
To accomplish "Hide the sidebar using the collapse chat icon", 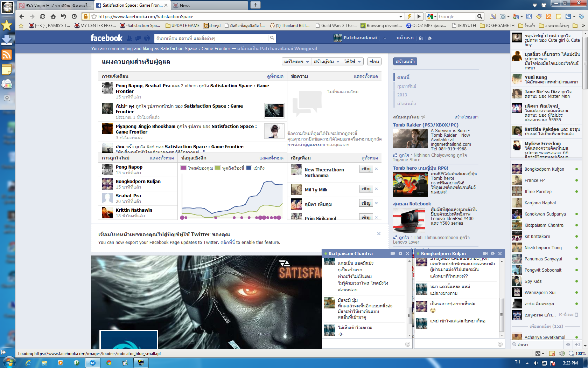I will (x=577, y=345).
